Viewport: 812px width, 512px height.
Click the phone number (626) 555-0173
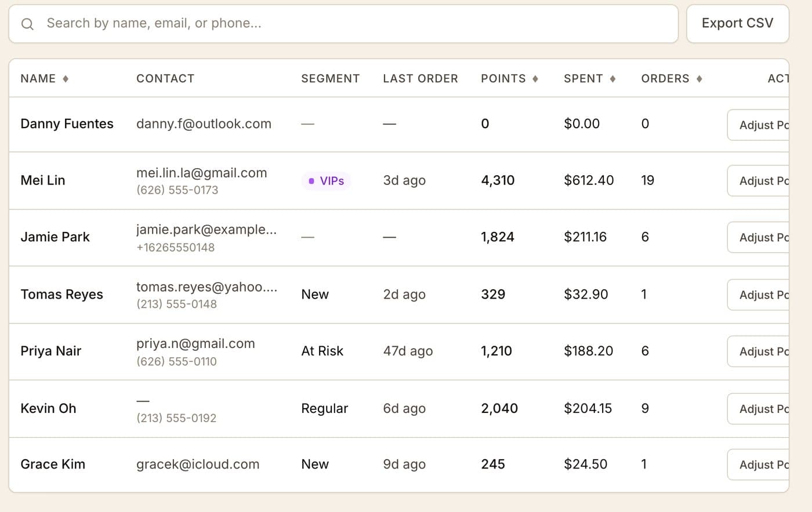pos(177,190)
